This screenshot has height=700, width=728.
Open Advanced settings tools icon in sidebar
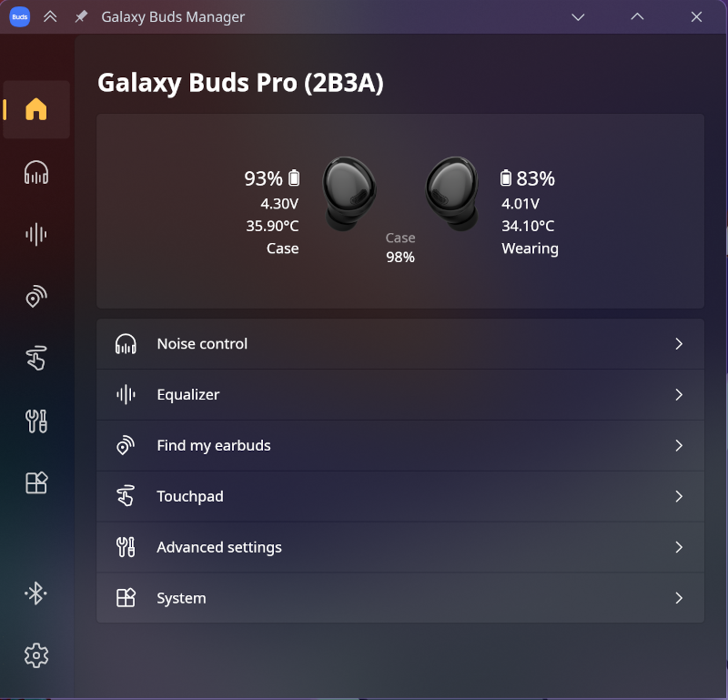[35, 421]
